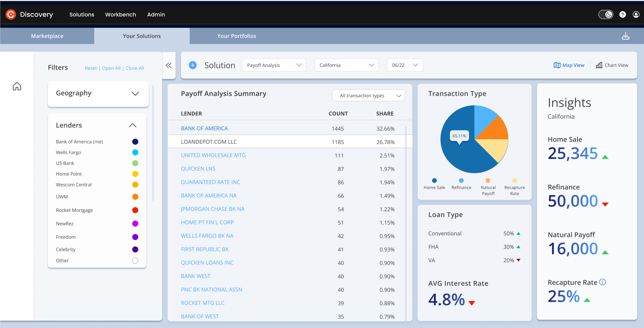The image size is (644, 328).
Task: Click the download icon in tab bar
Action: pos(626,36)
